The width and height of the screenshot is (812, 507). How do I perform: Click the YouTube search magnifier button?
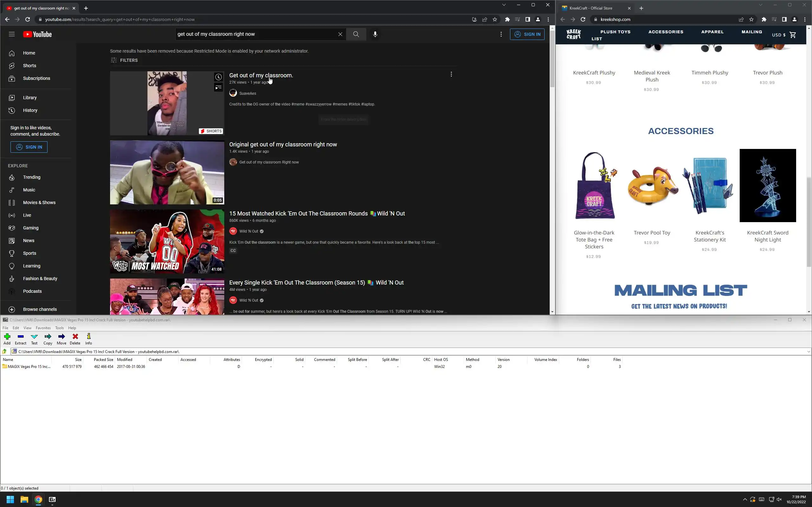click(356, 34)
